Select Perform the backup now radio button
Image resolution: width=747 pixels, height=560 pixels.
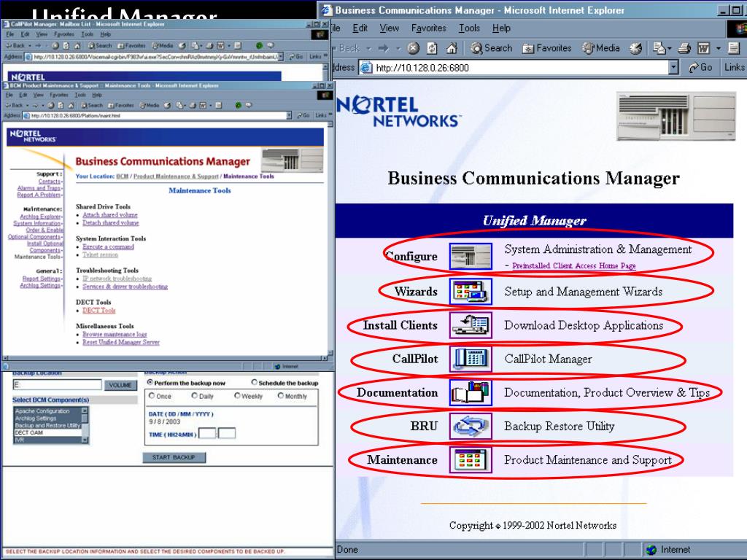pyautogui.click(x=150, y=382)
